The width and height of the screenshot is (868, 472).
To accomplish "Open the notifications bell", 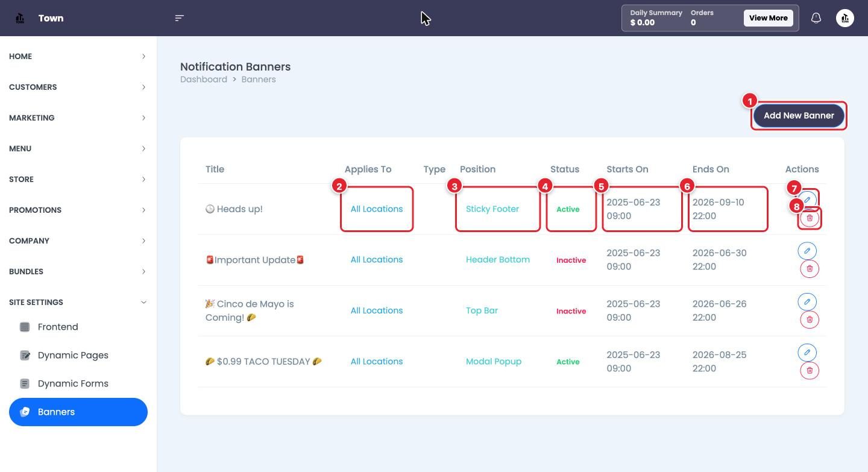I will (816, 18).
